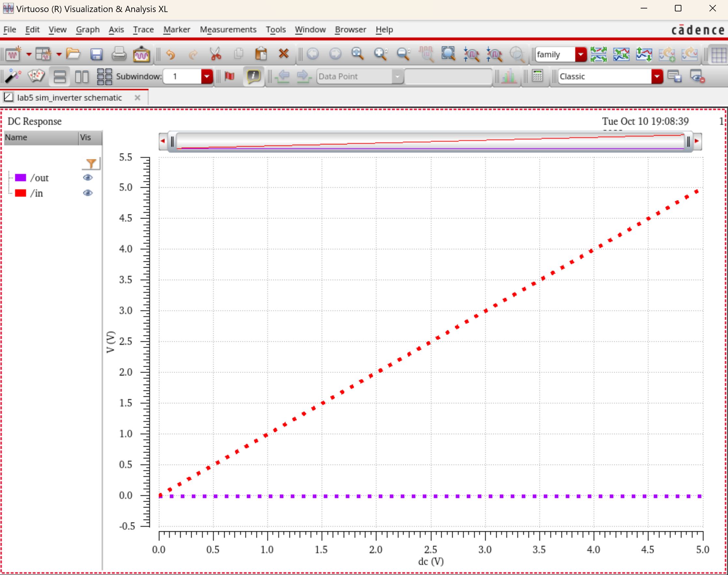Click the Undo arrow icon

[171, 54]
